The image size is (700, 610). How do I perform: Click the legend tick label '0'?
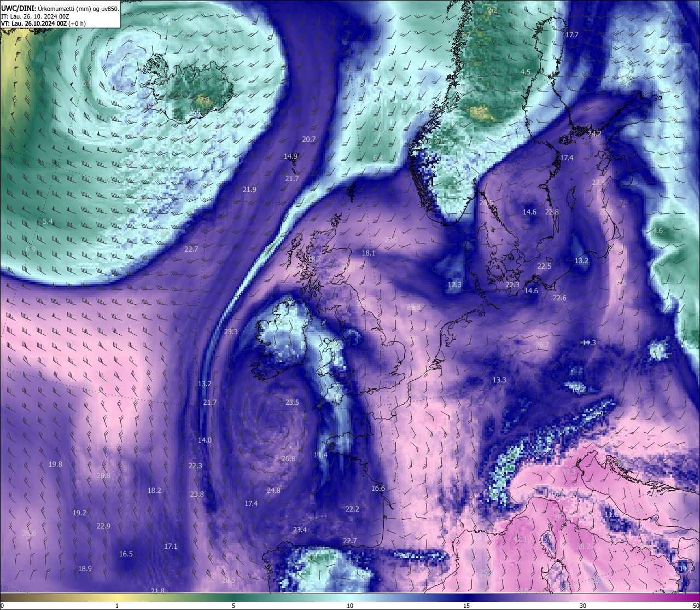[x=2, y=606]
